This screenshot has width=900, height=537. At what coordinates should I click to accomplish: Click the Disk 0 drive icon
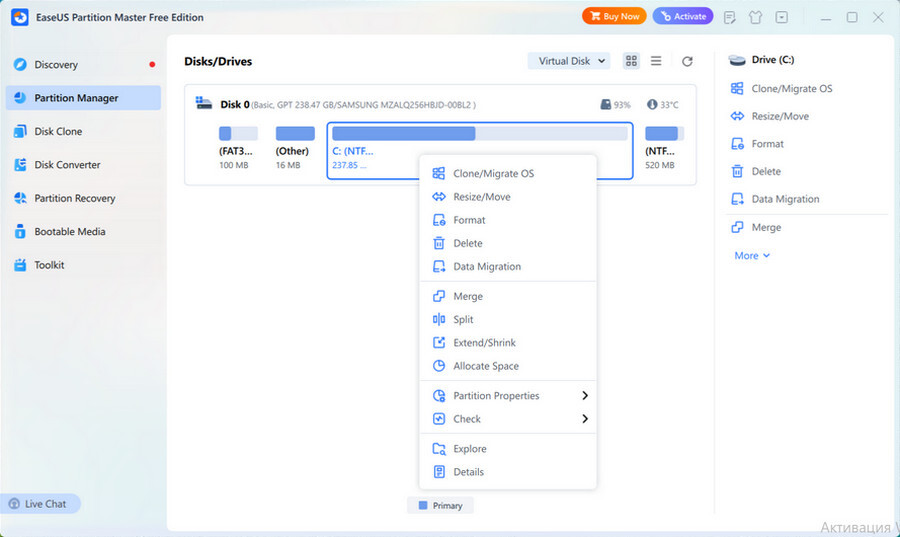tap(204, 103)
